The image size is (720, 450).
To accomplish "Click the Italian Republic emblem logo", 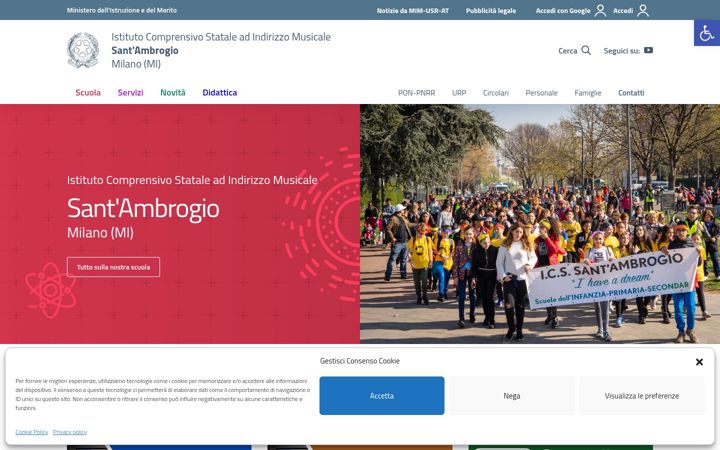I will (x=83, y=51).
